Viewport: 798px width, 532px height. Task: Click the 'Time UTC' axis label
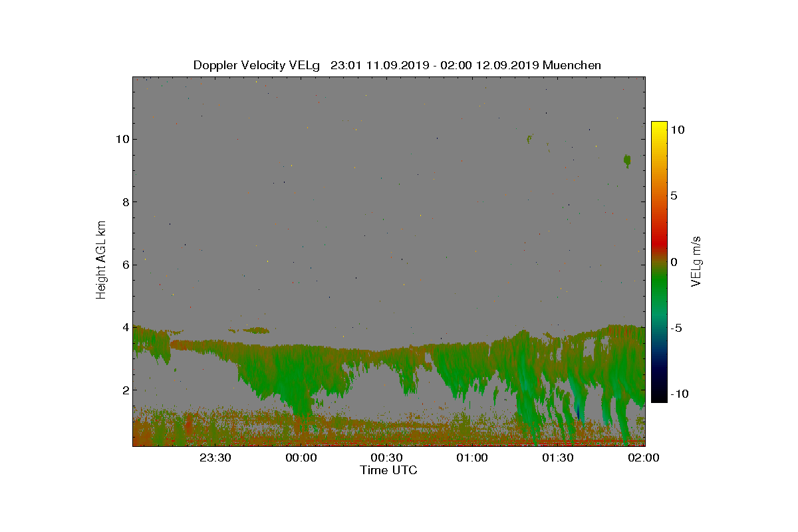click(x=388, y=470)
